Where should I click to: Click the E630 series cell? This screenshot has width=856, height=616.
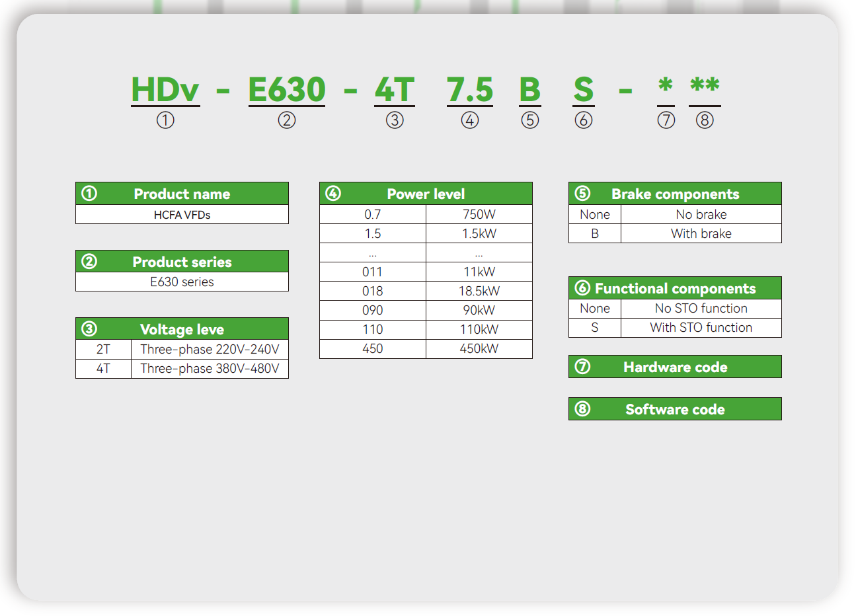(182, 282)
